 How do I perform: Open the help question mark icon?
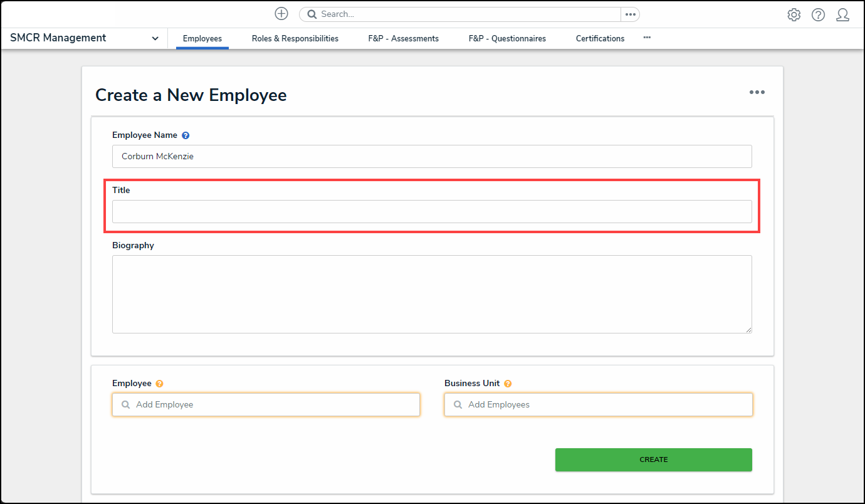818,14
